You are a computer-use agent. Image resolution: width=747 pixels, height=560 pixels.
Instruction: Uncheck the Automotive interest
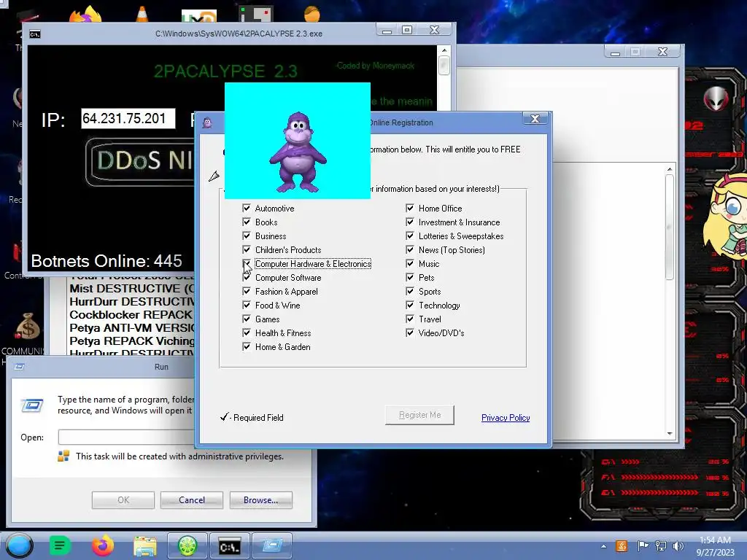coord(247,208)
